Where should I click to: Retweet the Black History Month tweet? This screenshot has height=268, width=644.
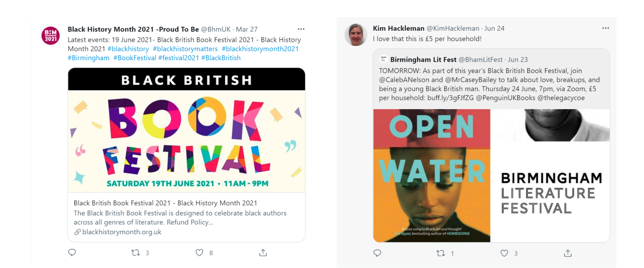[x=136, y=253]
